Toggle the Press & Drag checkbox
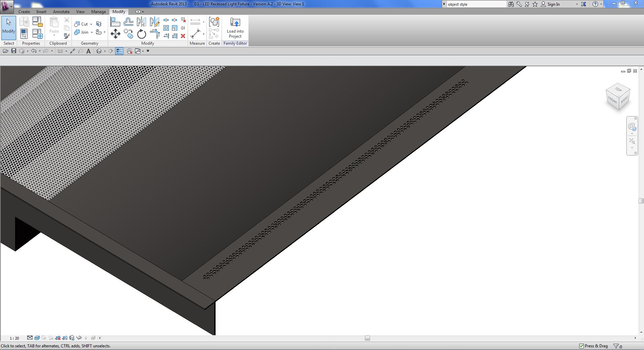Image resolution: width=644 pixels, height=350 pixels. pyautogui.click(x=582, y=346)
